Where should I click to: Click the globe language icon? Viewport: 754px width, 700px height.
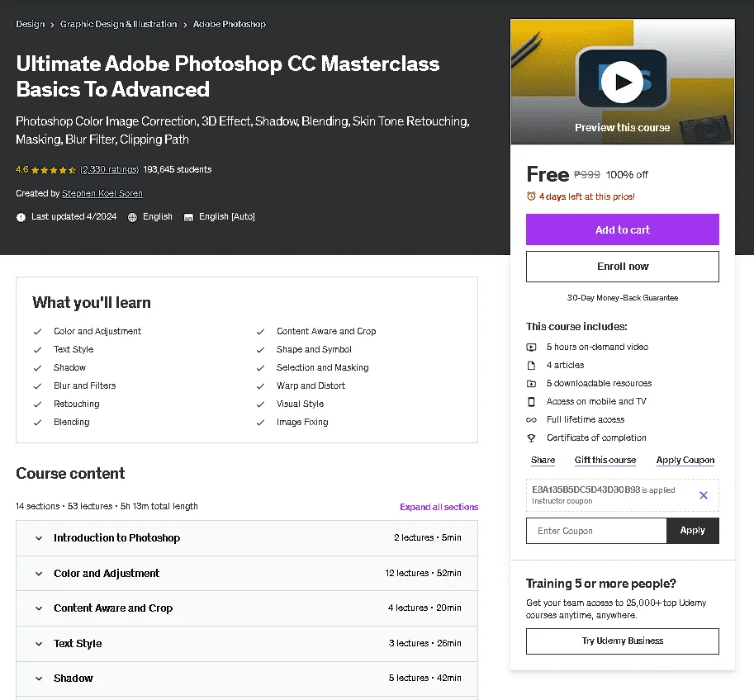click(132, 217)
